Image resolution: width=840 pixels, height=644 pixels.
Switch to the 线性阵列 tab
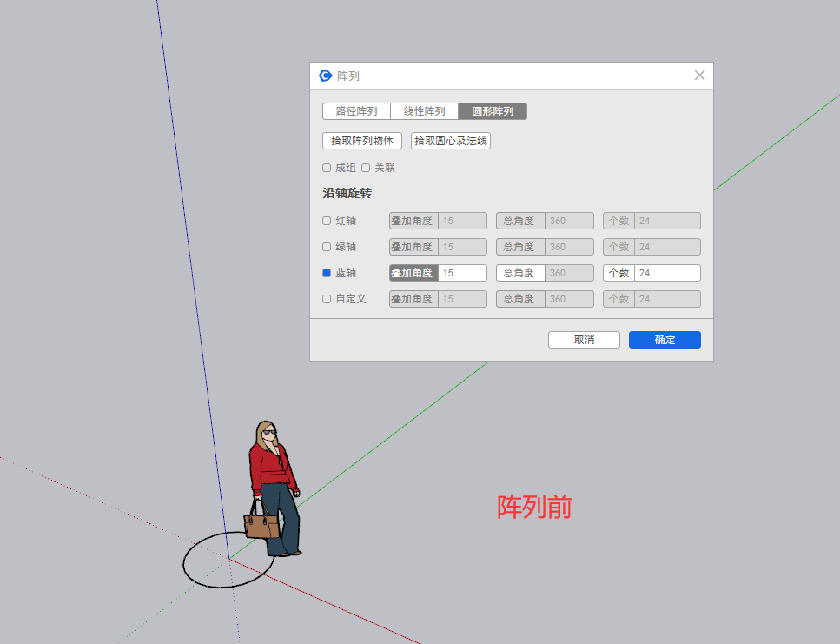424,111
